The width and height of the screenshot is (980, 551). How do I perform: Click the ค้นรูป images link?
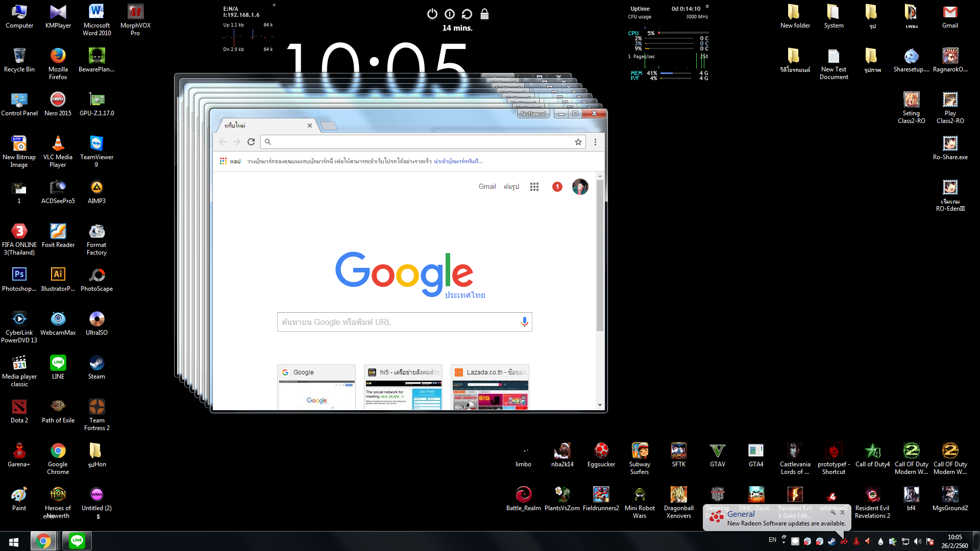(x=511, y=187)
